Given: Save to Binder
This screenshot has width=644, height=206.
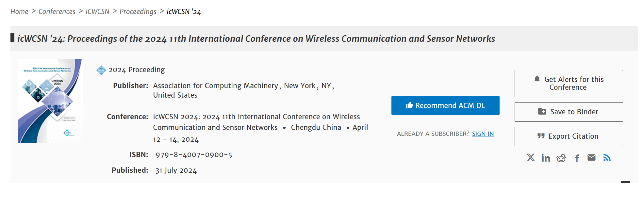Looking at the screenshot, I should coord(569,112).
